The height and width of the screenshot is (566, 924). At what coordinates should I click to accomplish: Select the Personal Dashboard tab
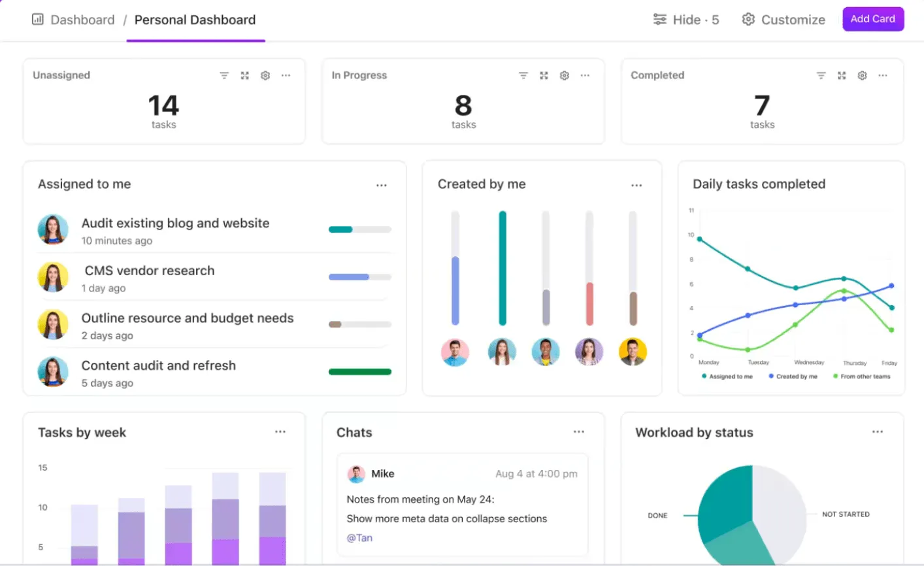tap(195, 20)
